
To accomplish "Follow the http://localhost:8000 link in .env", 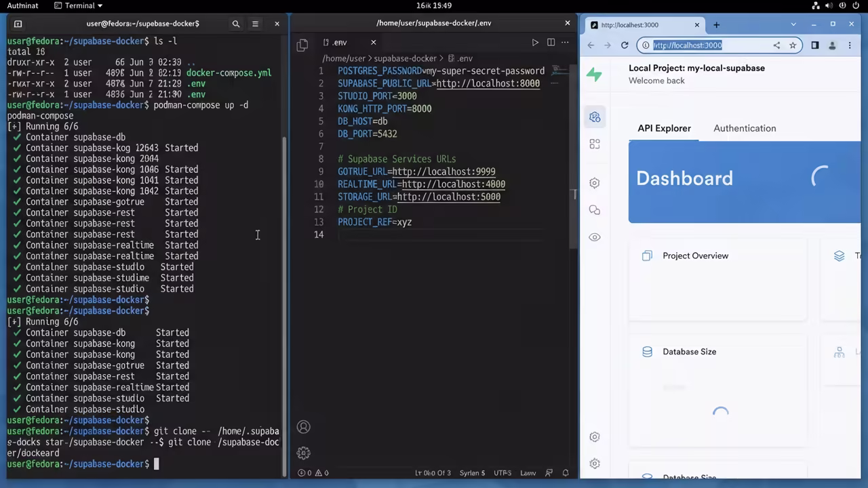I will [488, 83].
